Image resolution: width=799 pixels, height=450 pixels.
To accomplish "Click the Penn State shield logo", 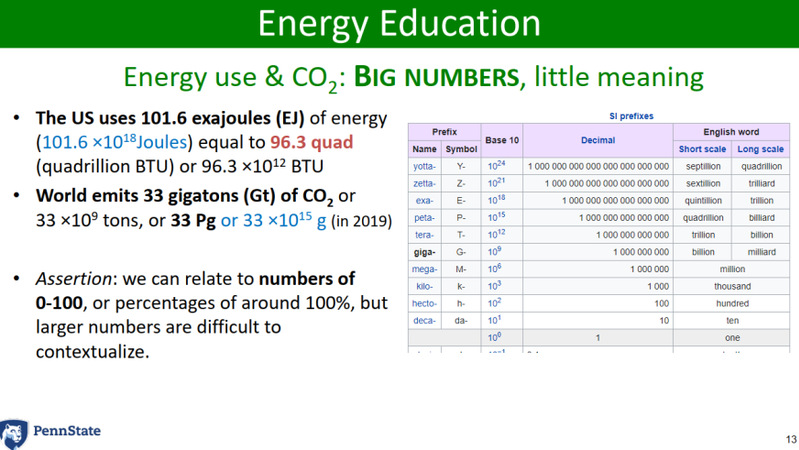I will (x=16, y=432).
